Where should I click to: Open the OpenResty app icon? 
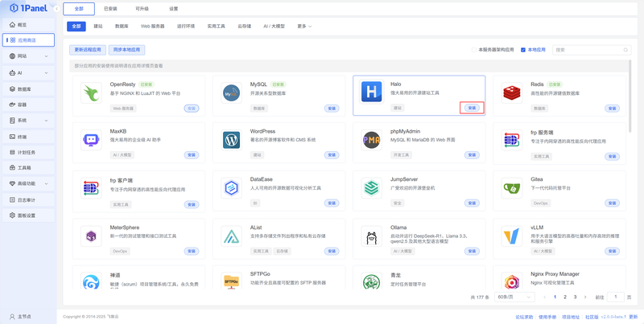click(x=91, y=93)
